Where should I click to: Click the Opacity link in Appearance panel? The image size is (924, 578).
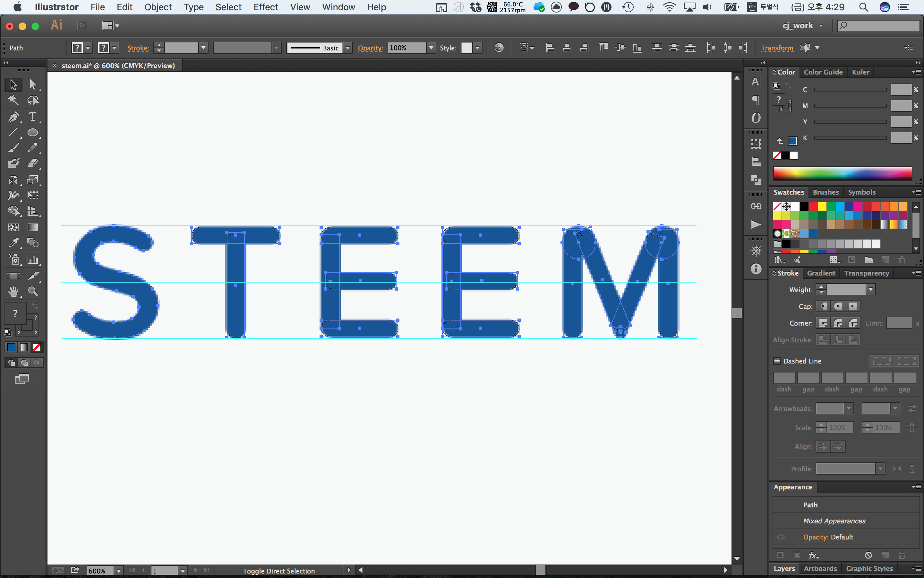coord(816,537)
